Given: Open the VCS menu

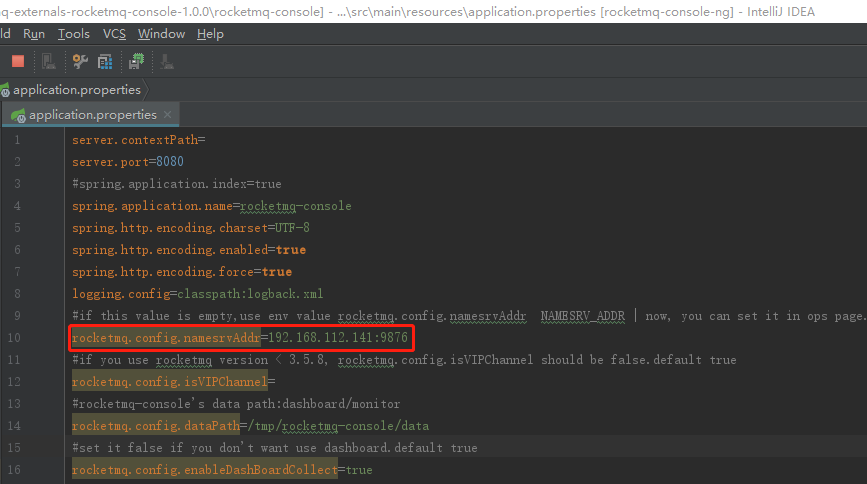Looking at the screenshot, I should 114,34.
